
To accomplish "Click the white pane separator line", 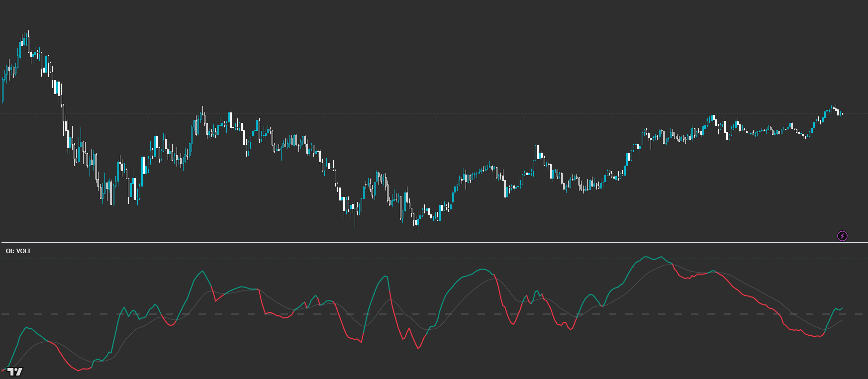I will [434, 243].
